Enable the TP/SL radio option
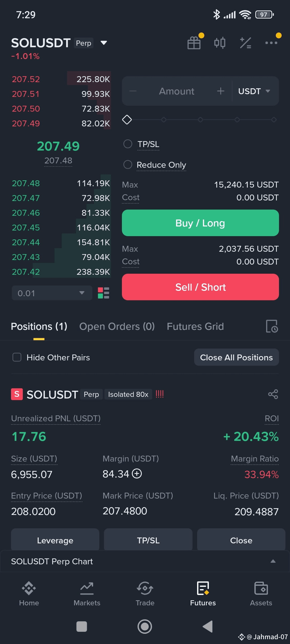Screen dimensions: 290x644 (128, 144)
